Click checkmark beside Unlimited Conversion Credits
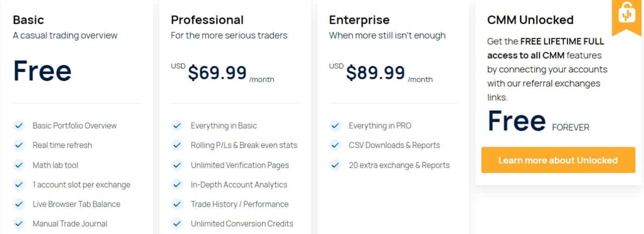The height and width of the screenshot is (234, 644). (x=177, y=223)
